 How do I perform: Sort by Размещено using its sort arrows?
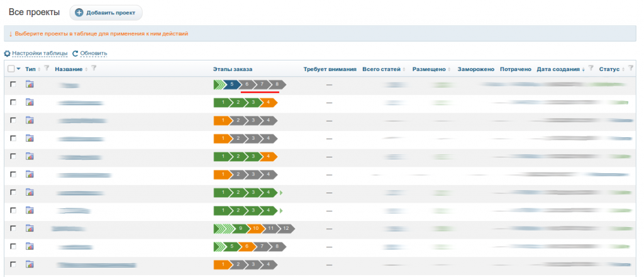click(x=449, y=69)
